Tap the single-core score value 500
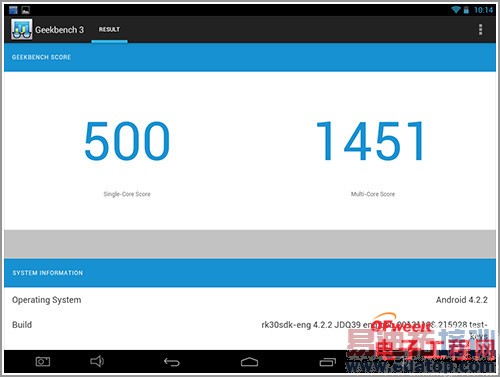Image resolution: width=500 pixels, height=377 pixels. [127, 140]
